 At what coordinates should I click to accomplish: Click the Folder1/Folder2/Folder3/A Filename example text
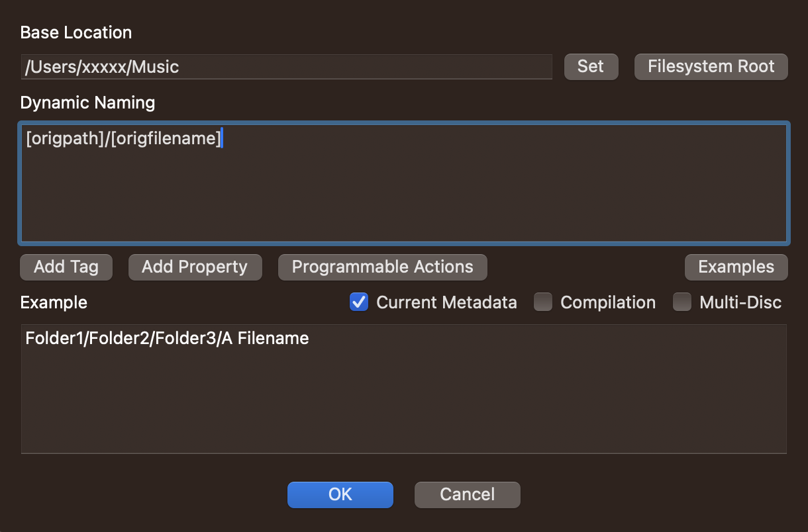coord(167,339)
